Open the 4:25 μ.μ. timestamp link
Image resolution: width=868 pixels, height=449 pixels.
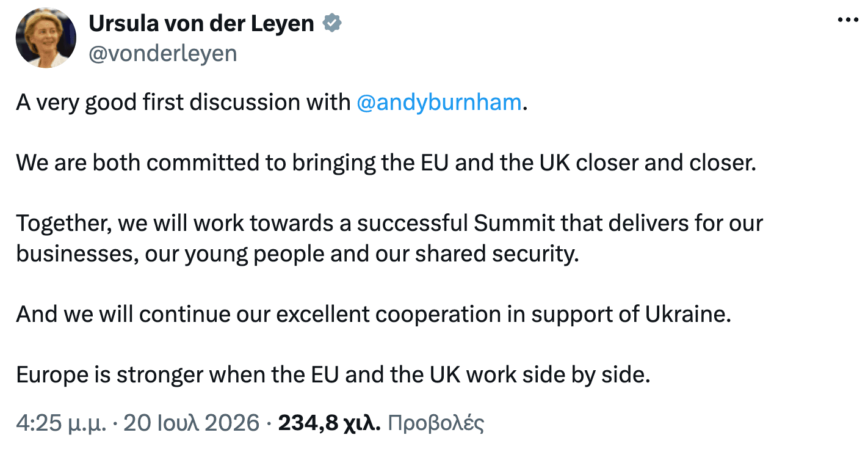[x=63, y=423]
